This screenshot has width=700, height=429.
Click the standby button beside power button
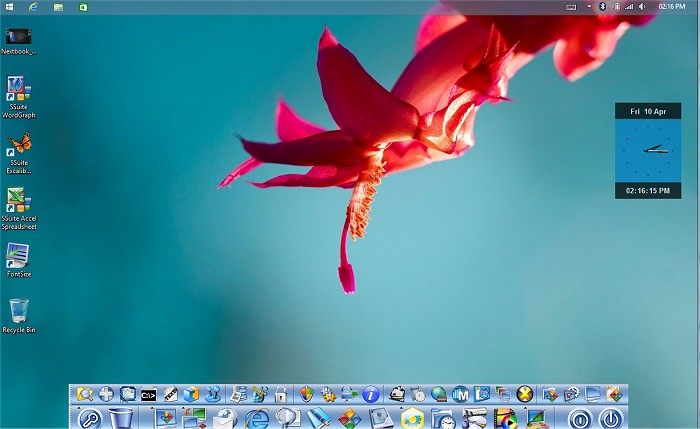point(580,419)
